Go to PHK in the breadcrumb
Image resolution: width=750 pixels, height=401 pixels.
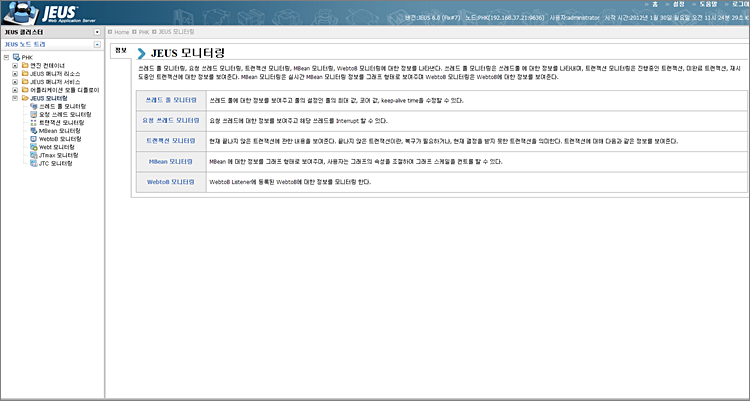(x=144, y=32)
